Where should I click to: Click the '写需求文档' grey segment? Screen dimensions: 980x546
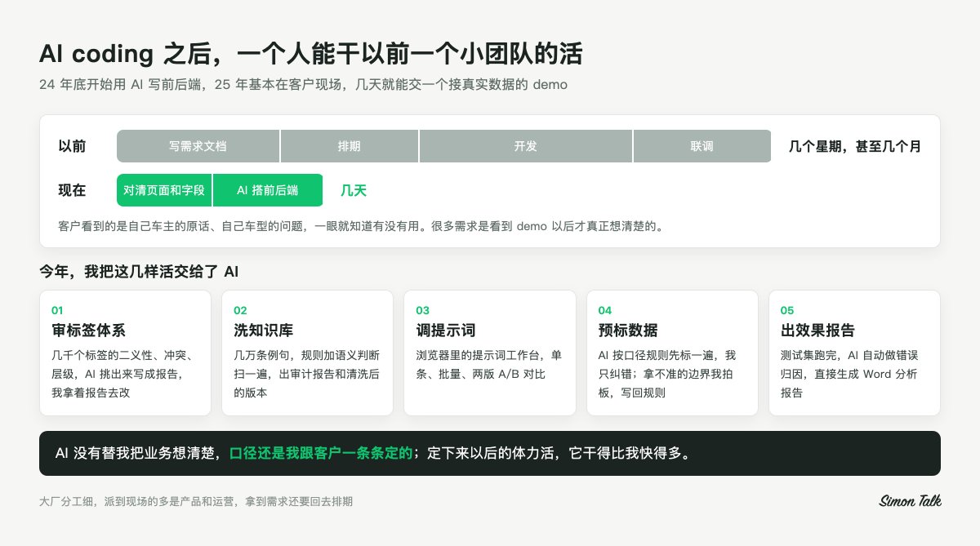coord(198,147)
